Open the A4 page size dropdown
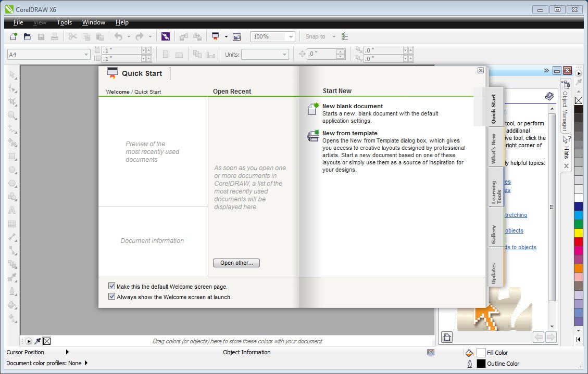588x374 pixels. click(86, 55)
